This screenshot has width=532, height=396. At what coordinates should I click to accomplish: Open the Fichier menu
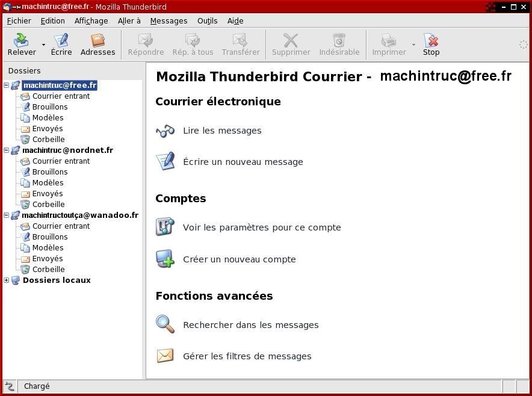coord(19,21)
